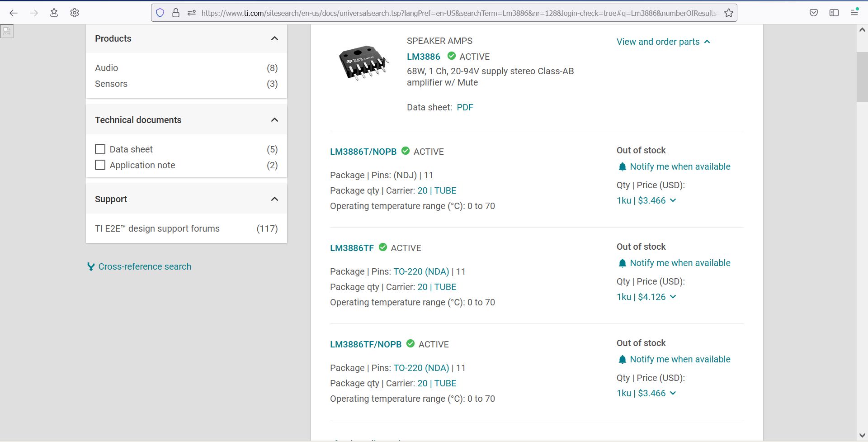Go back to the previous page
Viewport: 868px width, 442px height.
point(14,13)
